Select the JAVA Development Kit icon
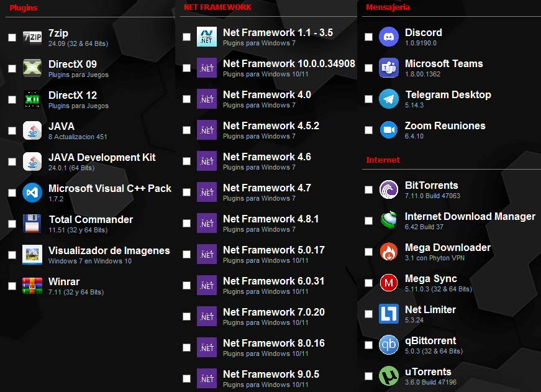The image size is (541, 392). coord(32,161)
